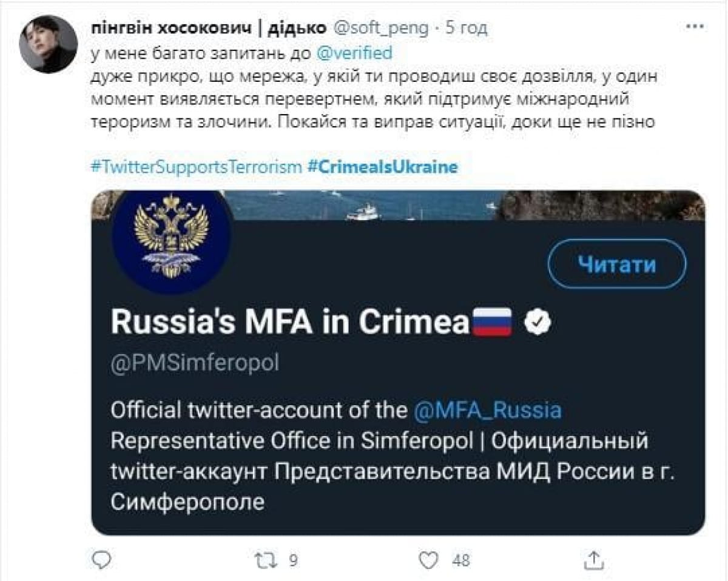This screenshot has height=581, width=728.
Task: Open the #CrimeaIsUkraine hashtag
Action: coord(382,167)
